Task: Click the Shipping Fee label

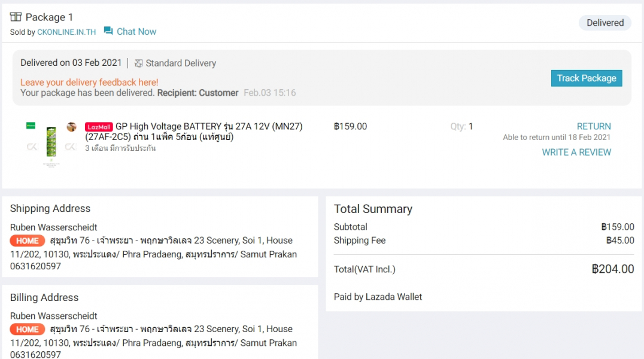Action: click(x=360, y=241)
